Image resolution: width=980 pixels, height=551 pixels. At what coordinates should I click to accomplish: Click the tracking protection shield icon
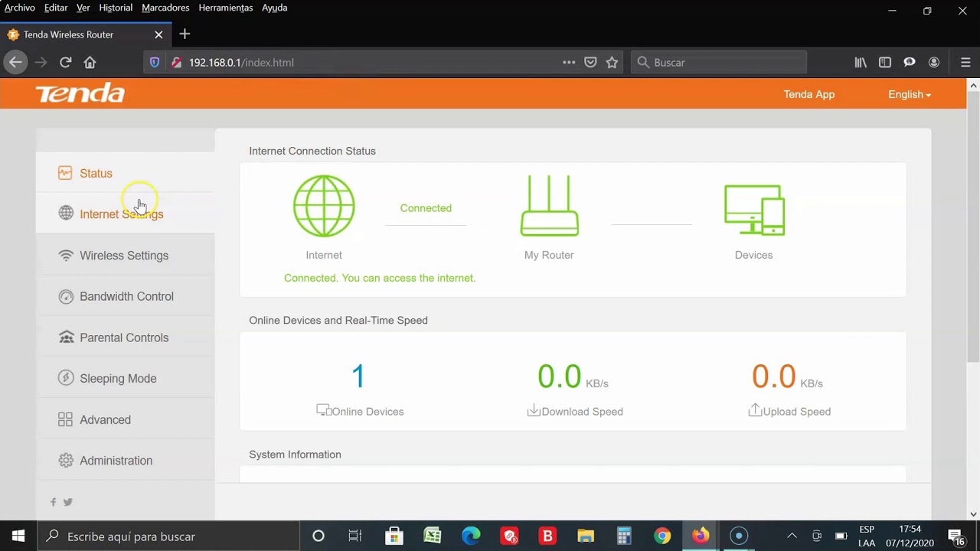tap(155, 63)
